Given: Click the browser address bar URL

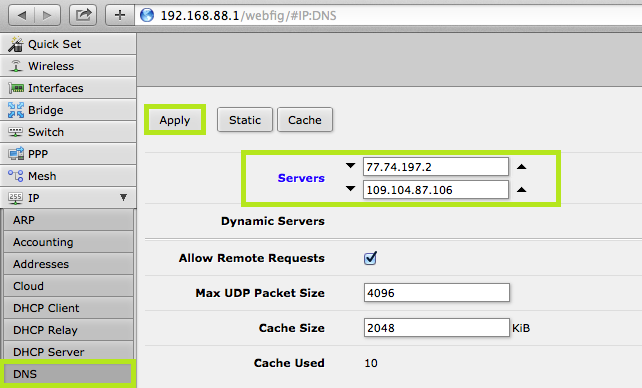Looking at the screenshot, I should coord(248,16).
